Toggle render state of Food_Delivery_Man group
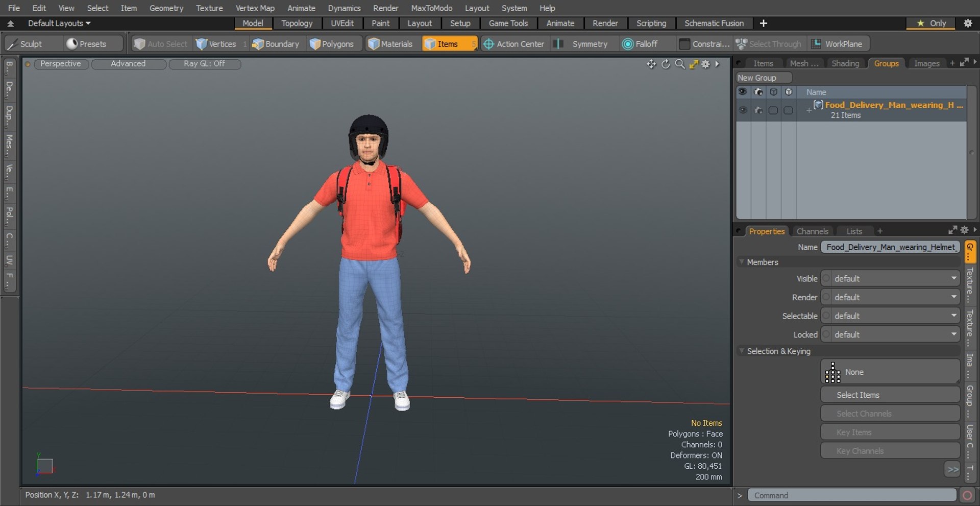 (x=758, y=110)
